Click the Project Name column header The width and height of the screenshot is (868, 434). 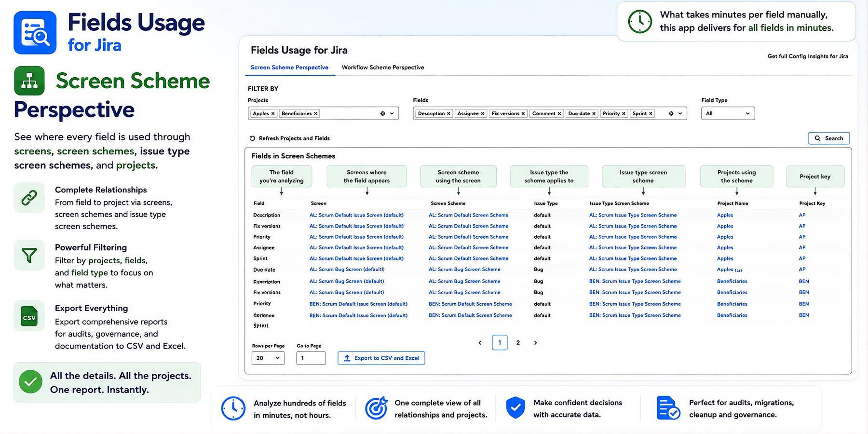pos(732,203)
